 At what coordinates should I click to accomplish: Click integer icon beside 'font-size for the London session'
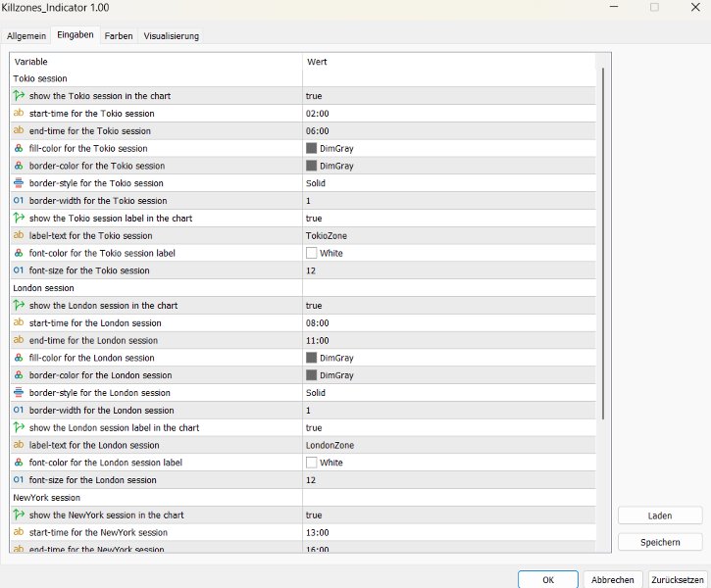point(19,480)
